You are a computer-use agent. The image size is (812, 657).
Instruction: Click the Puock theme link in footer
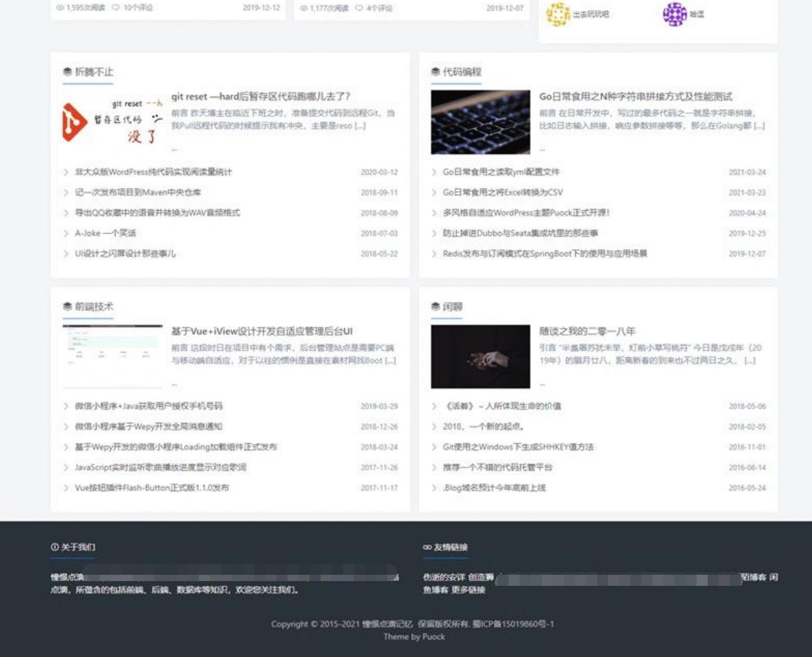coord(433,636)
